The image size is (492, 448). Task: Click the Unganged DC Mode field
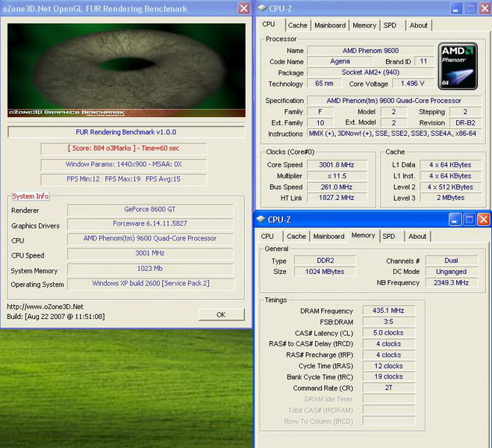[451, 272]
